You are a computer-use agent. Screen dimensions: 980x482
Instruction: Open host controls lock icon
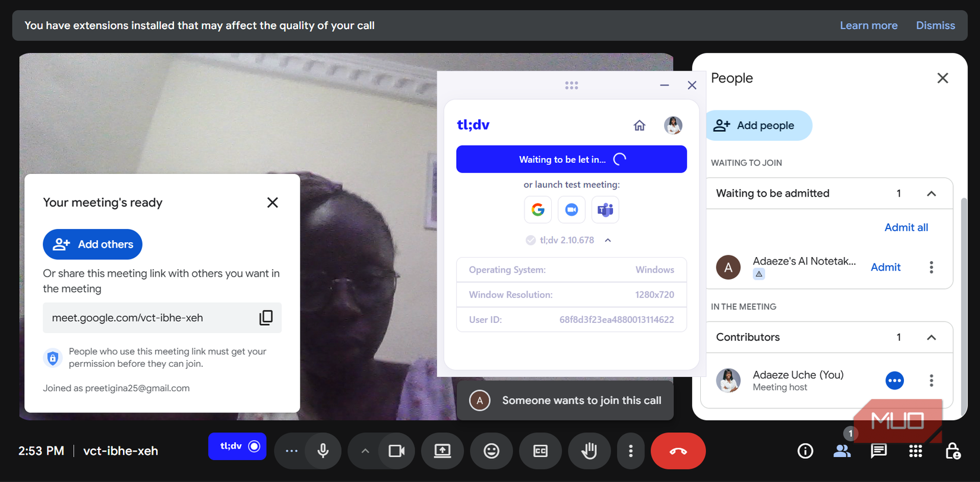953,451
